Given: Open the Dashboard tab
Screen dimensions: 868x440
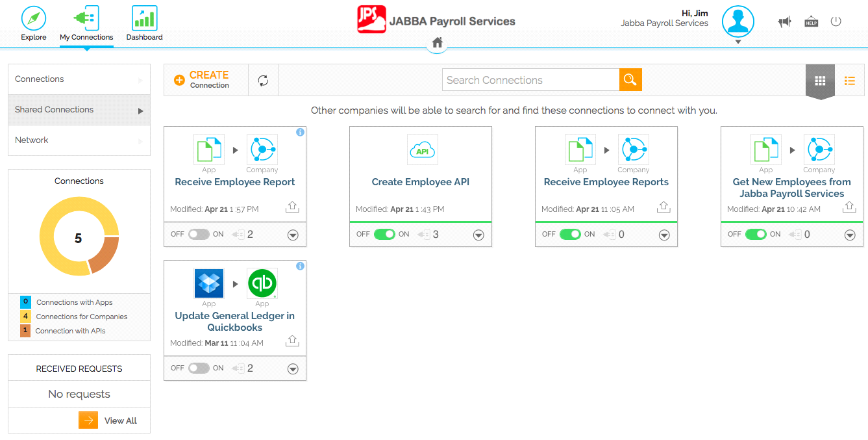Looking at the screenshot, I should 144,23.
